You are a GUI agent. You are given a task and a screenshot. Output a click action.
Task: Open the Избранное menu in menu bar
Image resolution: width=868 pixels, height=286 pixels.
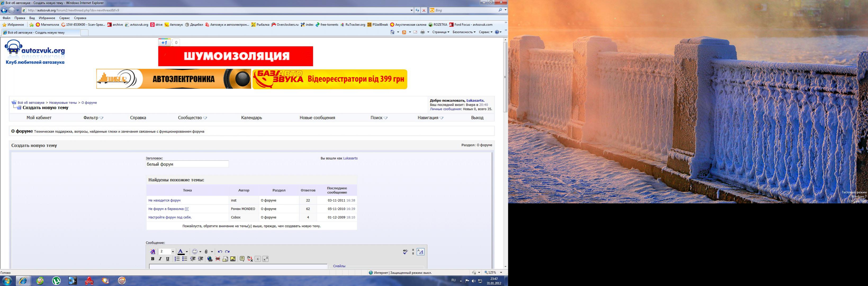coord(47,18)
